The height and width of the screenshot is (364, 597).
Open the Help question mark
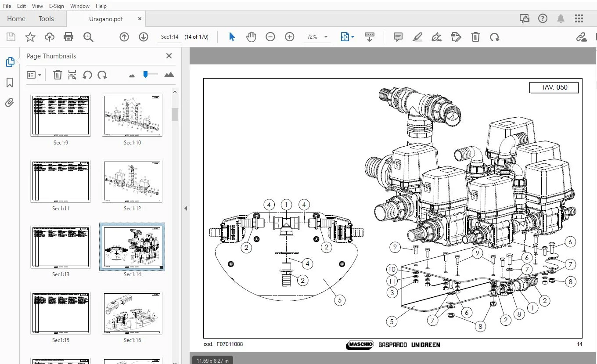pyautogui.click(x=543, y=18)
